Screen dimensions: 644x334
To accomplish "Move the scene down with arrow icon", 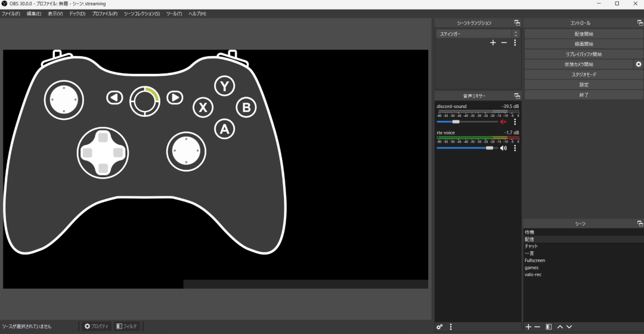I will click(569, 327).
